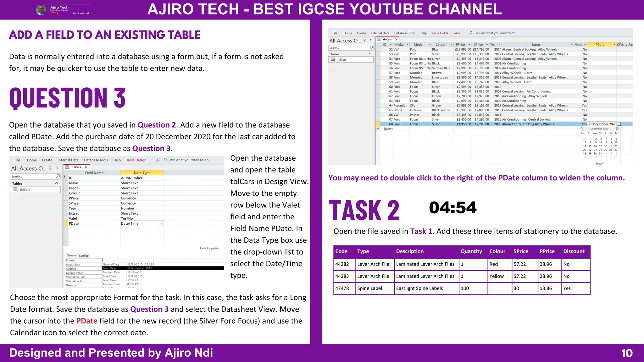The width and height of the screenshot is (644, 362).
Task: Go to next month in calendar popup
Action: click(x=618, y=129)
